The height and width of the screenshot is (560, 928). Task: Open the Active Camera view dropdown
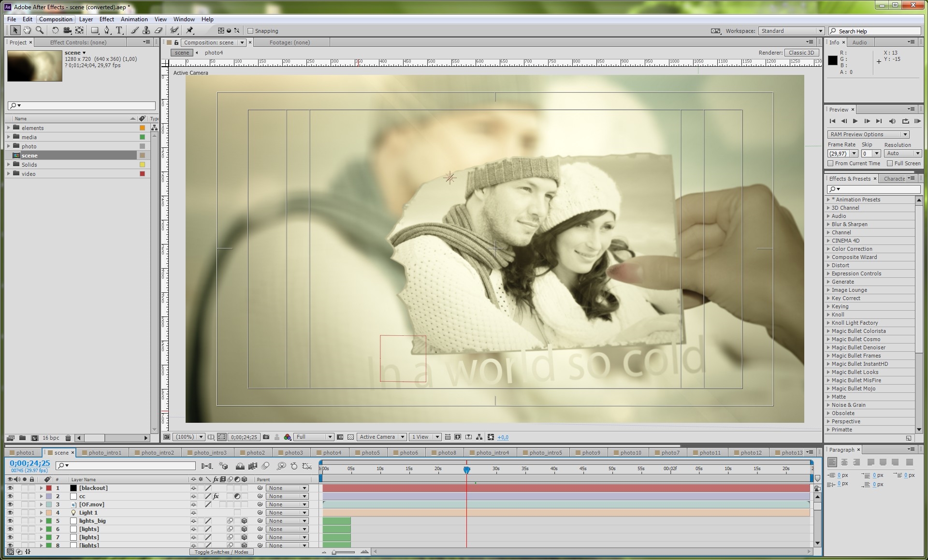point(382,437)
